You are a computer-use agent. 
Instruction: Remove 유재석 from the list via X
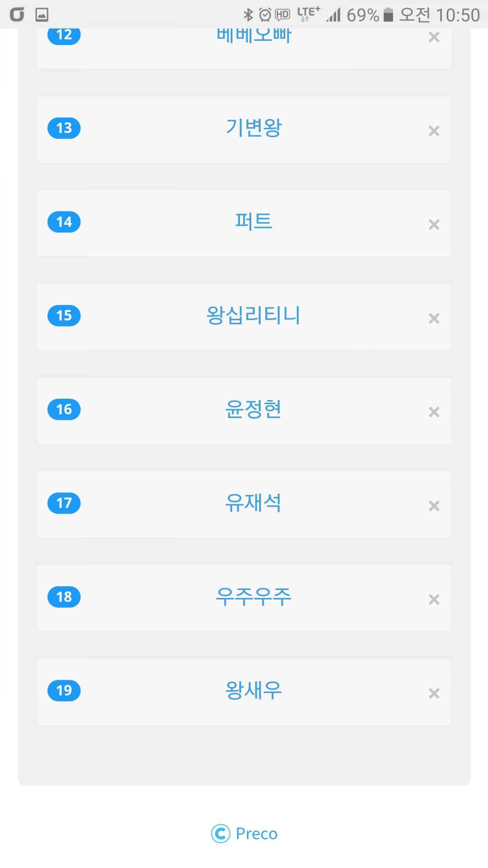point(434,506)
